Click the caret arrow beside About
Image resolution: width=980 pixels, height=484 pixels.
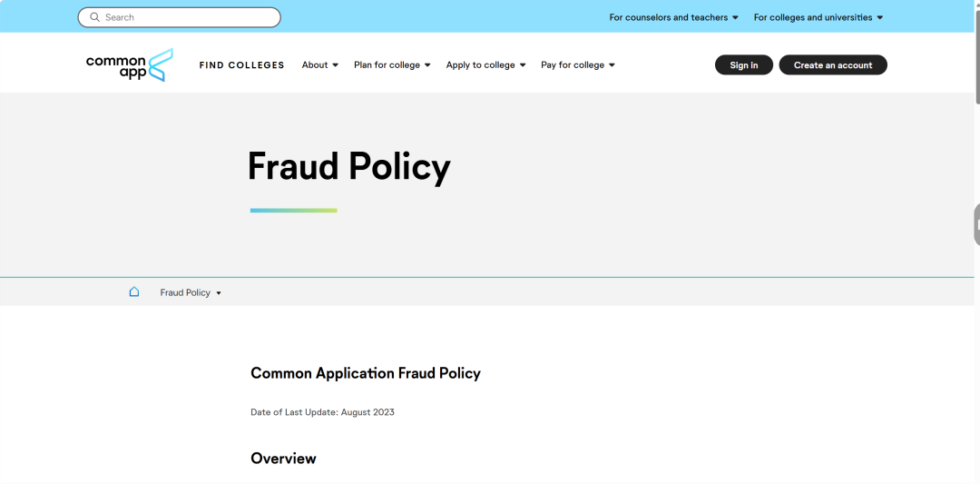pyautogui.click(x=335, y=65)
